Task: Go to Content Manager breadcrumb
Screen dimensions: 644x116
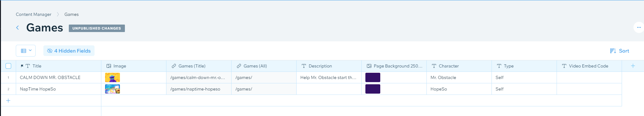Action: pyautogui.click(x=33, y=14)
